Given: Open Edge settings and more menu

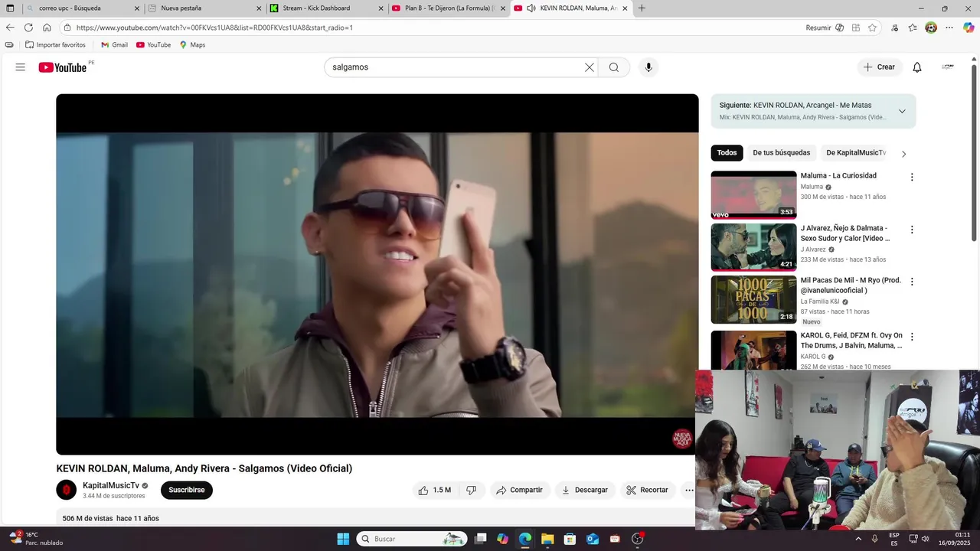Looking at the screenshot, I should coord(949,28).
